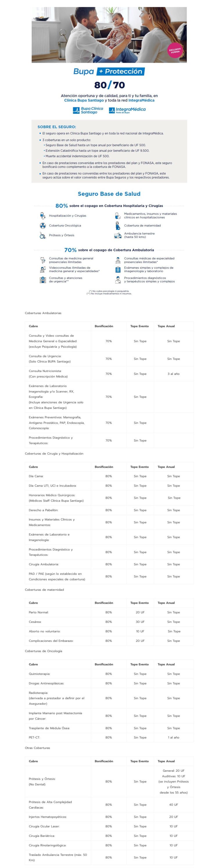Click the Medicamentos e insumos pill icon
This screenshot has height=868, width=223.
[x=118, y=215]
